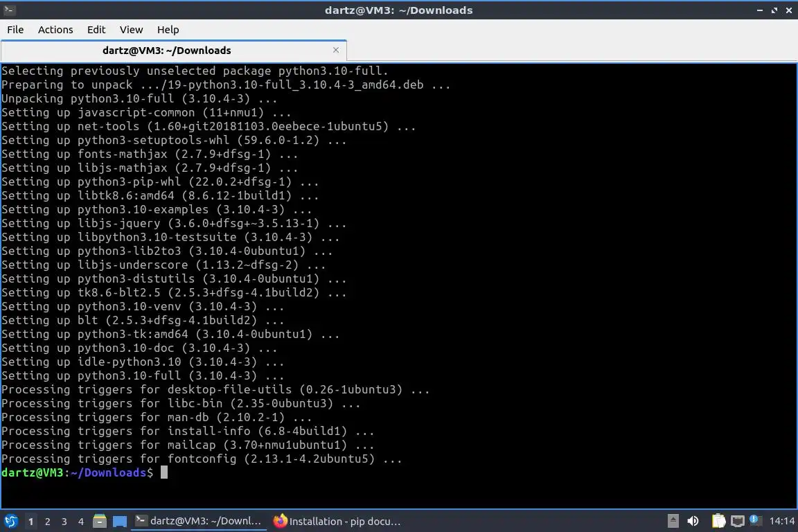Click 'Processing triggers for install-info' line

188,431
